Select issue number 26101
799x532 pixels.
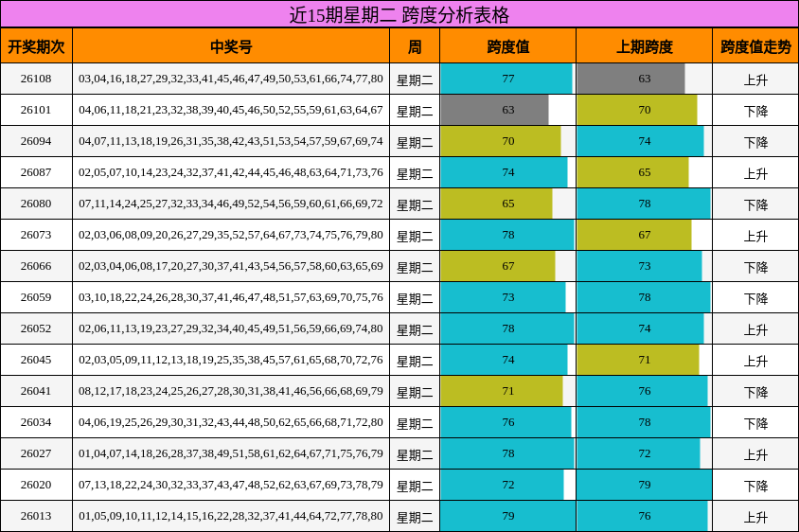point(36,110)
